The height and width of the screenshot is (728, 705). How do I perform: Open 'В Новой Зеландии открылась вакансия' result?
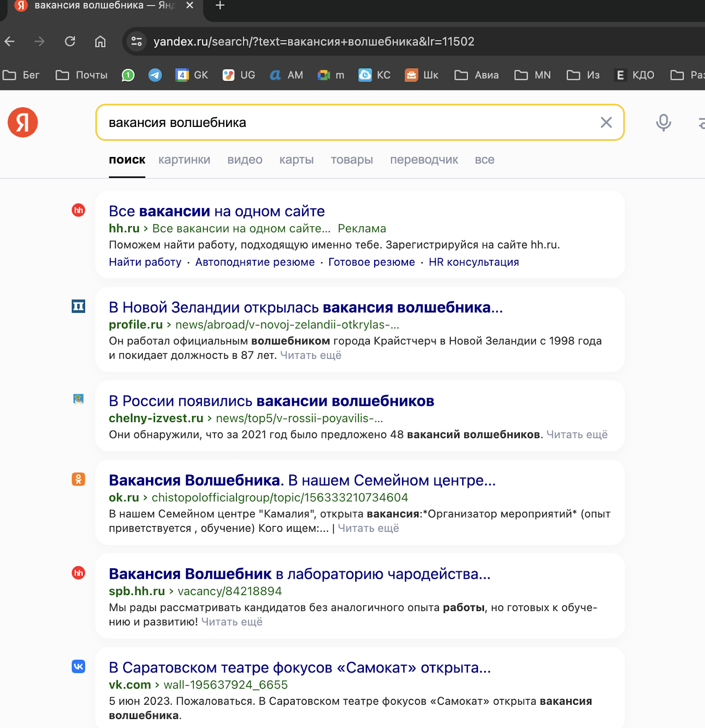(306, 308)
